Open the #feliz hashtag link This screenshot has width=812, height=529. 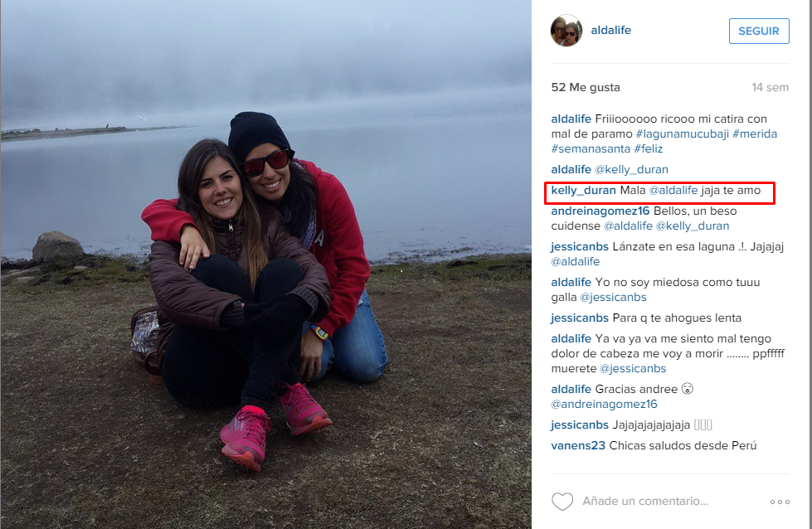click(x=649, y=148)
